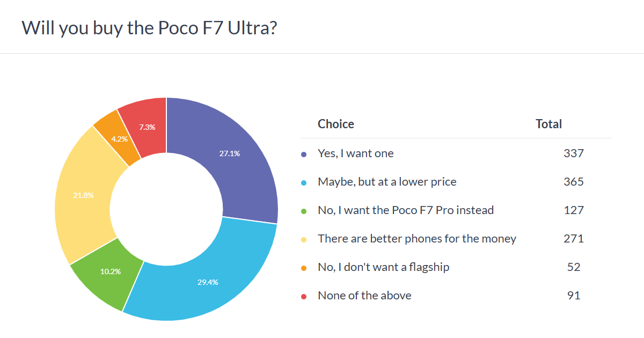Select the yellow 21.8% chart slice

[83, 196]
